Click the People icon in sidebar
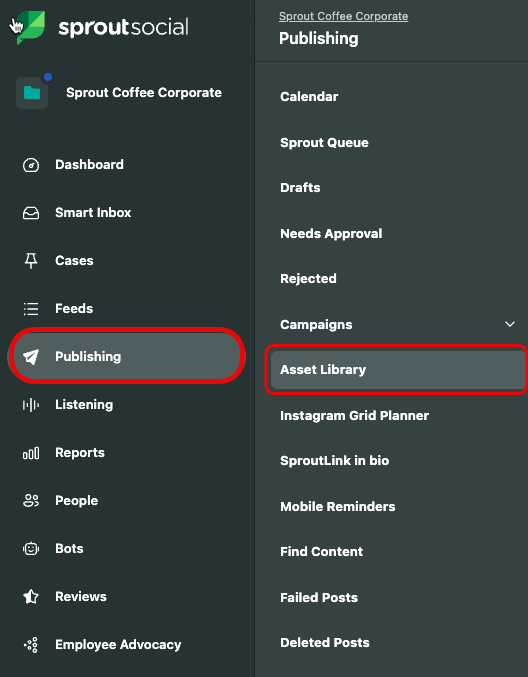 point(31,501)
